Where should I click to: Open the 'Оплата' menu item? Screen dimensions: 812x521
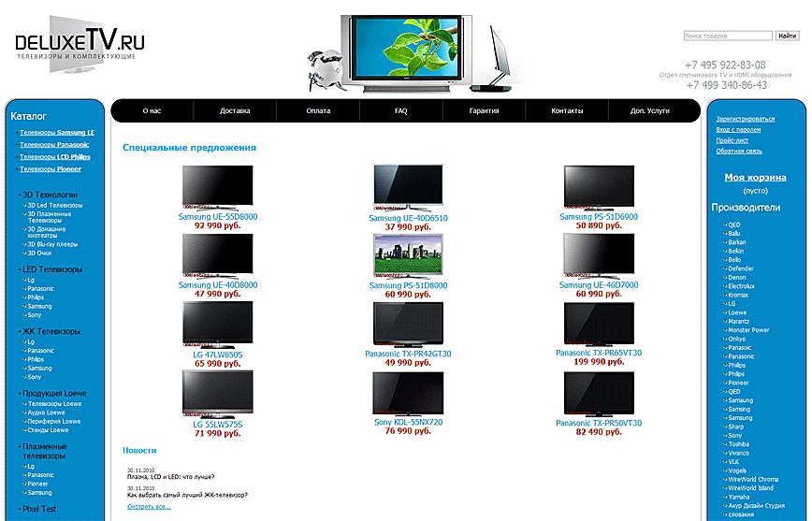point(318,110)
